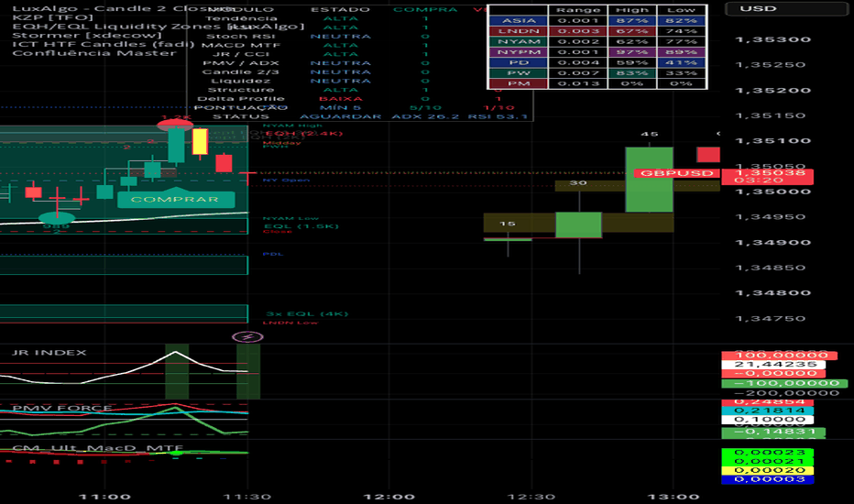Image resolution: width=854 pixels, height=504 pixels.
Task: Select the Confluência Master indicator legend
Action: (94, 53)
